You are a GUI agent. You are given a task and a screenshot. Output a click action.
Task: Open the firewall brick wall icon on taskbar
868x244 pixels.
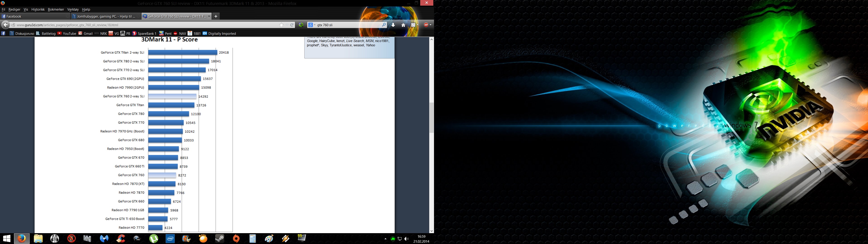coord(88,239)
